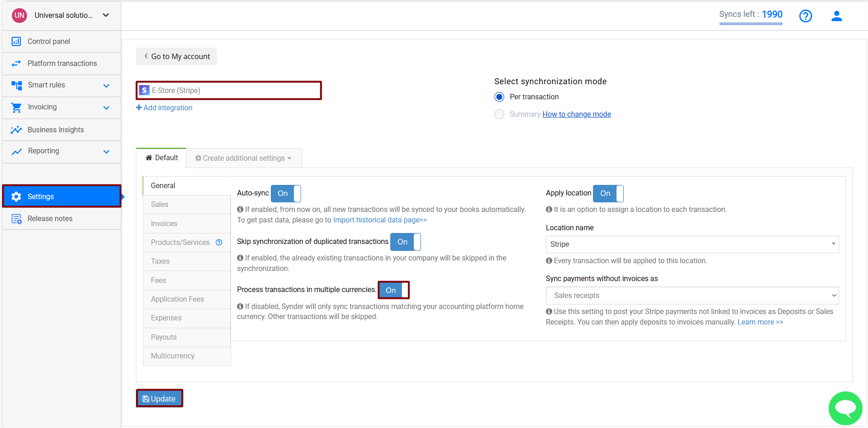Open the Control panel icon in sidebar
Image resolution: width=868 pixels, height=428 pixels.
click(x=16, y=41)
